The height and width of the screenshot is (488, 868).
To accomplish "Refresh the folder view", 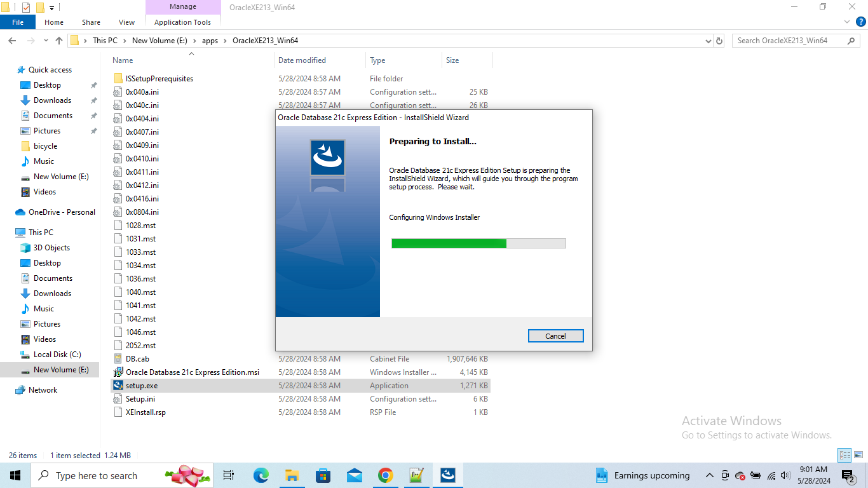I will [x=719, y=41].
